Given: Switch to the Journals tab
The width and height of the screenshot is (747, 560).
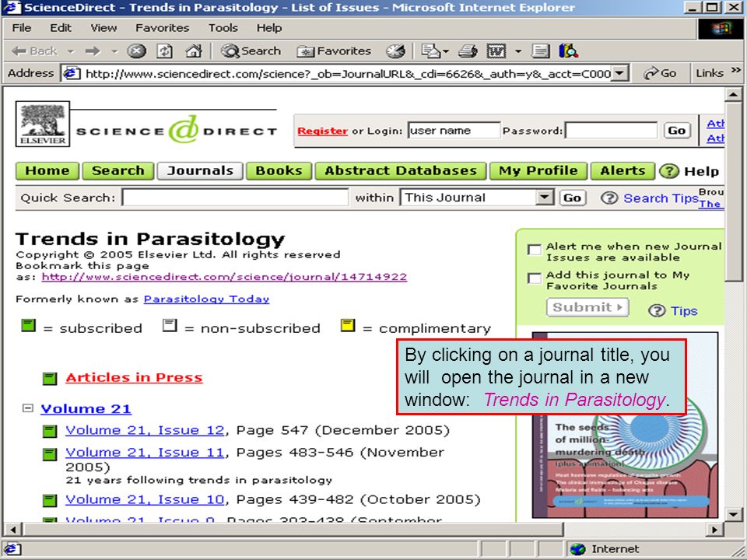Looking at the screenshot, I should click(200, 171).
